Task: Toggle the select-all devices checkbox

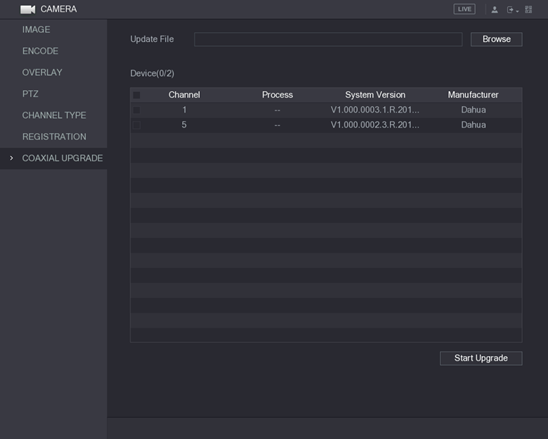Action: point(137,95)
